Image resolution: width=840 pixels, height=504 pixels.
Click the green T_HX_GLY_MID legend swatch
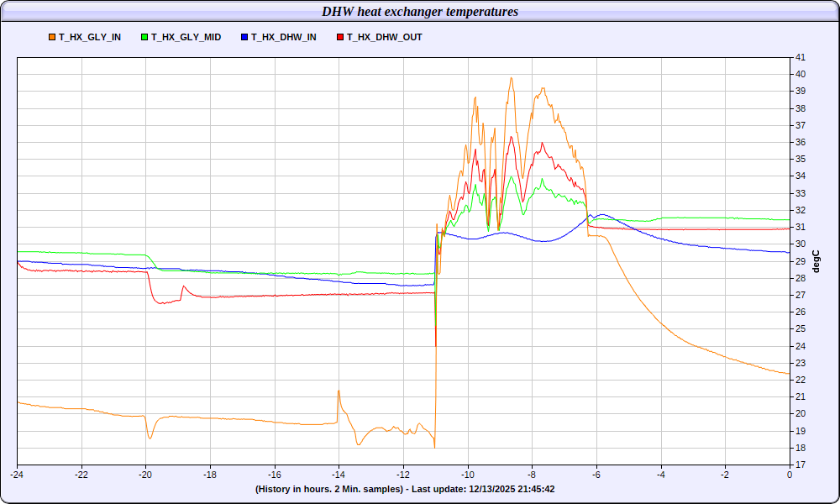pos(145,37)
